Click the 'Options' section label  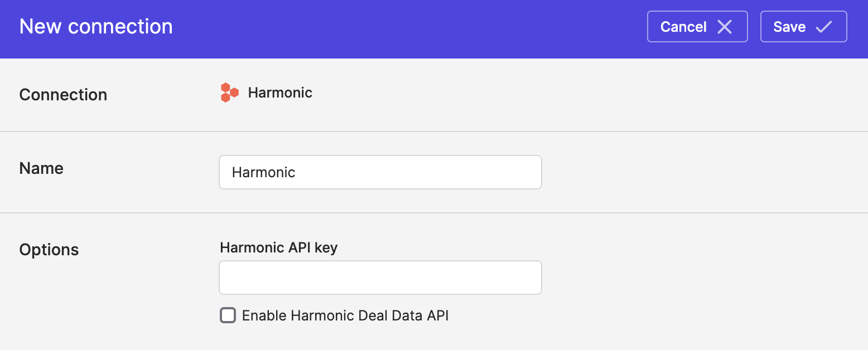pos(49,250)
